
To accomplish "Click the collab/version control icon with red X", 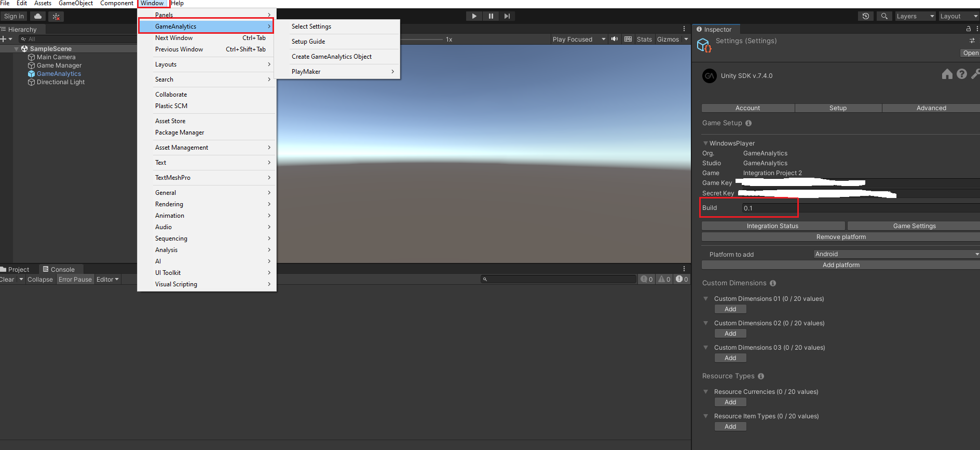I will [56, 17].
